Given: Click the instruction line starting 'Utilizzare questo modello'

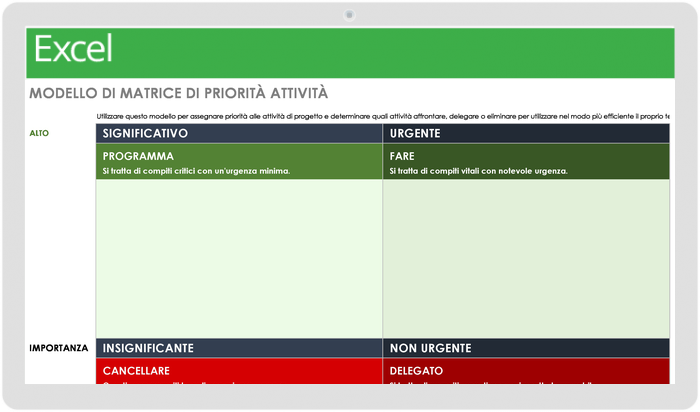Looking at the screenshot, I should tap(383, 117).
